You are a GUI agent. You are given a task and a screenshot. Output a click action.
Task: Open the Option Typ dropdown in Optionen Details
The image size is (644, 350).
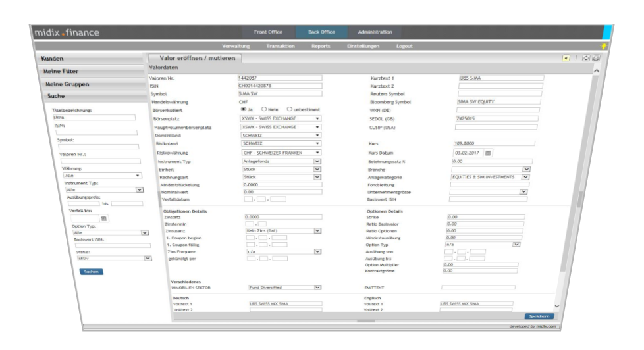(483, 245)
